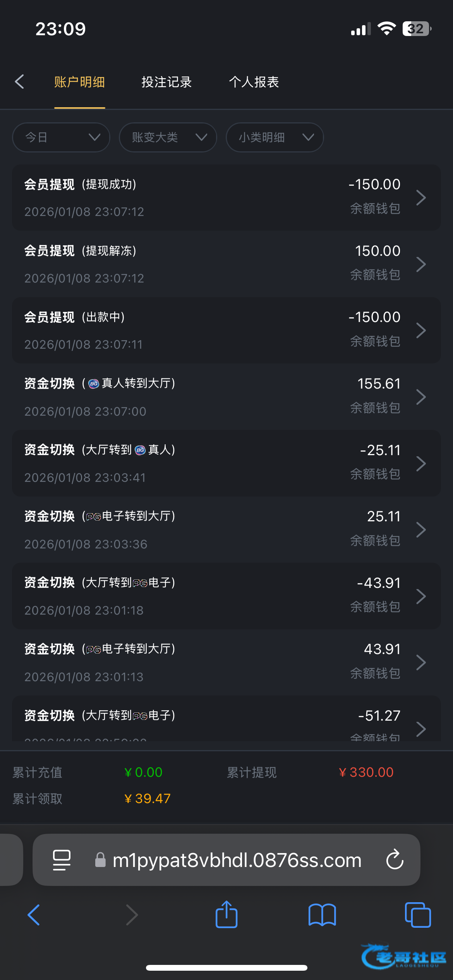Viewport: 453px width, 980px height.
Task: Reload the page in Safari address bar
Action: 395,860
